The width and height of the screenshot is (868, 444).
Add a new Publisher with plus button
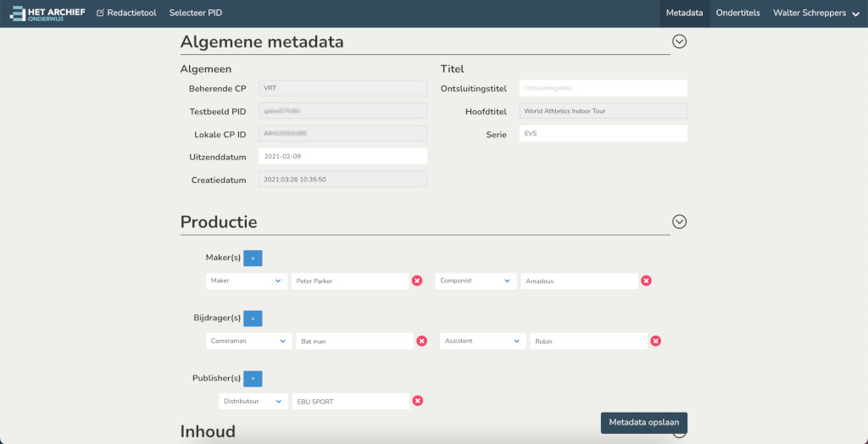[x=253, y=379]
